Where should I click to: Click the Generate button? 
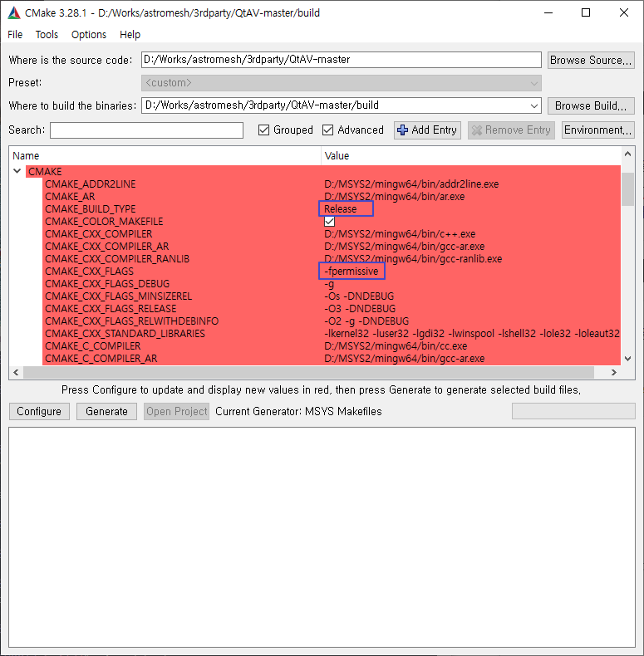coord(106,412)
